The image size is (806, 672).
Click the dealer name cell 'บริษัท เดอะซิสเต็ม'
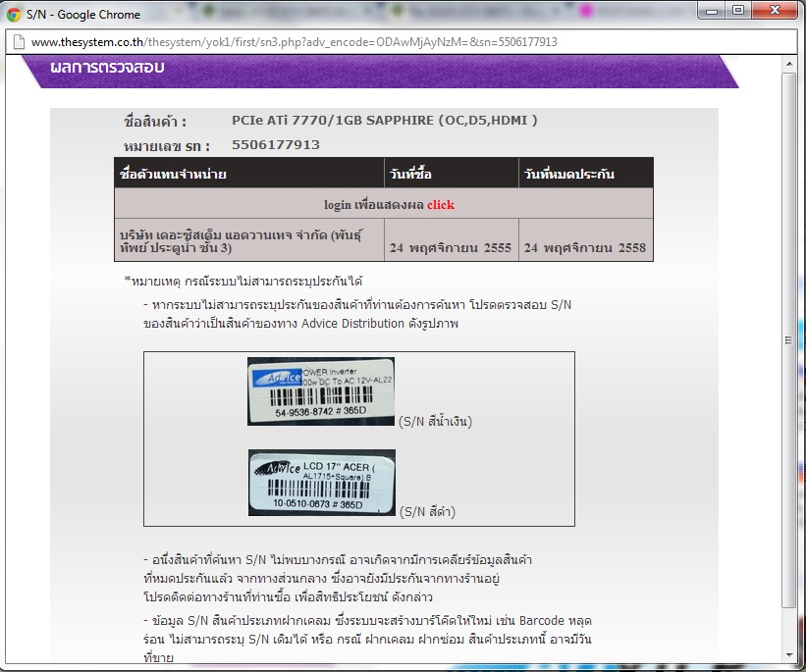249,240
